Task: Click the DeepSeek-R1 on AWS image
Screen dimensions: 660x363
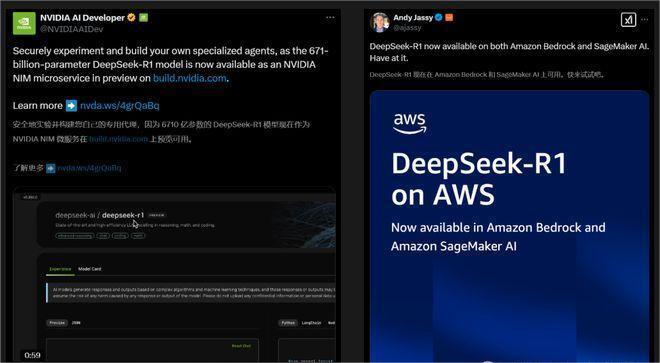Action: tap(509, 226)
